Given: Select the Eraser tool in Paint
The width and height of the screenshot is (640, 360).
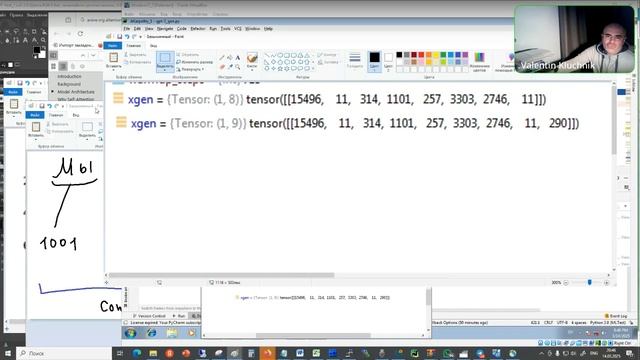Looking at the screenshot, I should (222, 67).
